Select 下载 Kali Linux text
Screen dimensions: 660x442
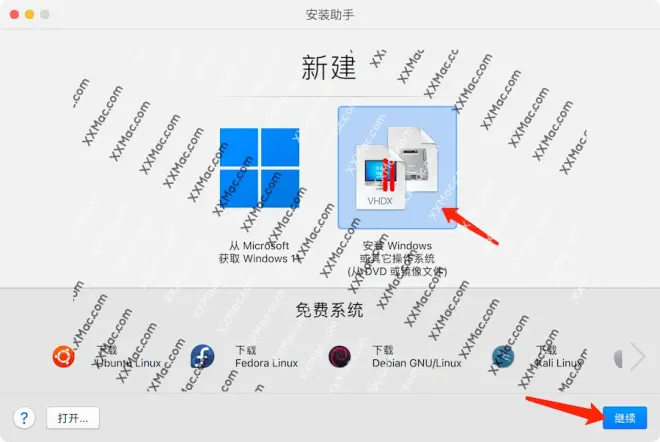559,357
